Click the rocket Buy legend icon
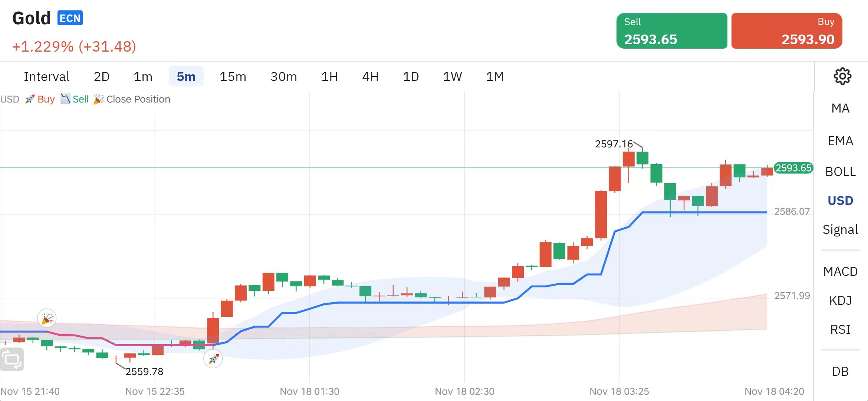 coord(30,99)
